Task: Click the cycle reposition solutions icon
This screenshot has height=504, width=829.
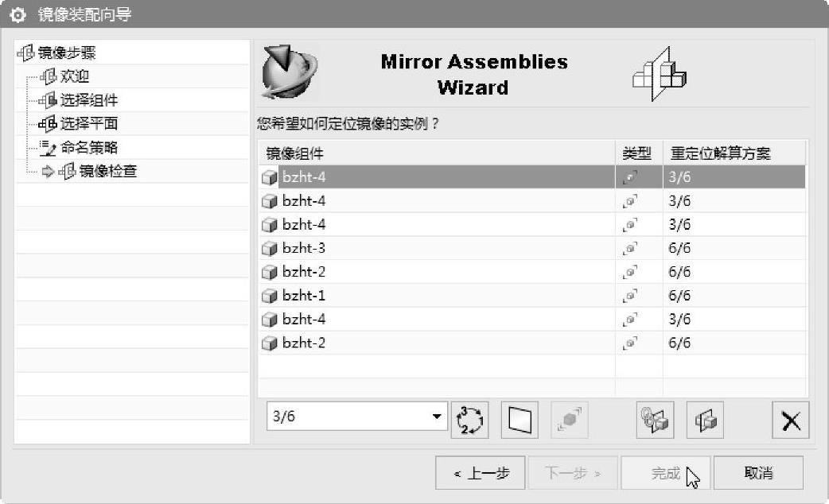Action: 471,419
